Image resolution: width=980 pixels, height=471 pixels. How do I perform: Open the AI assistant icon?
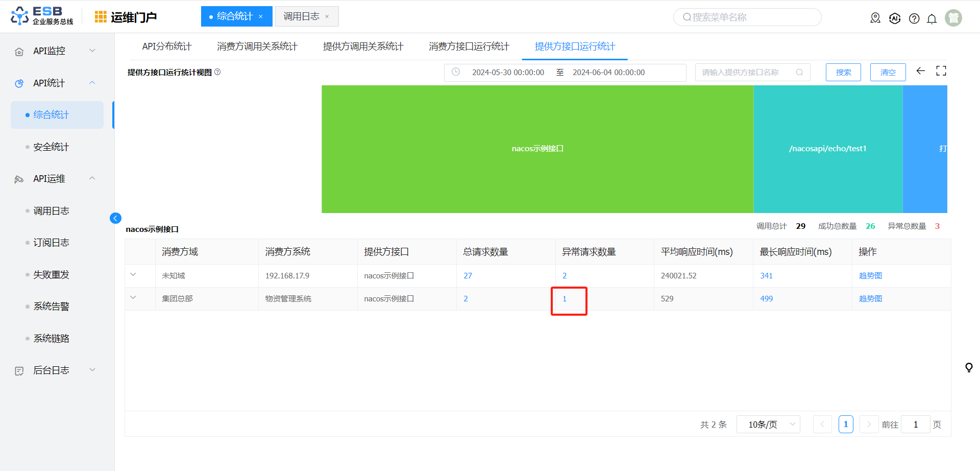pyautogui.click(x=895, y=18)
